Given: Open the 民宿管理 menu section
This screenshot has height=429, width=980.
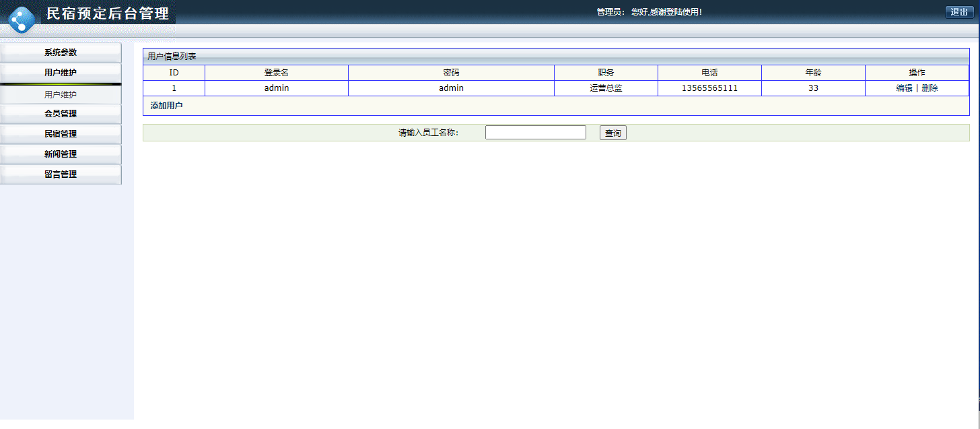Looking at the screenshot, I should click(x=61, y=133).
